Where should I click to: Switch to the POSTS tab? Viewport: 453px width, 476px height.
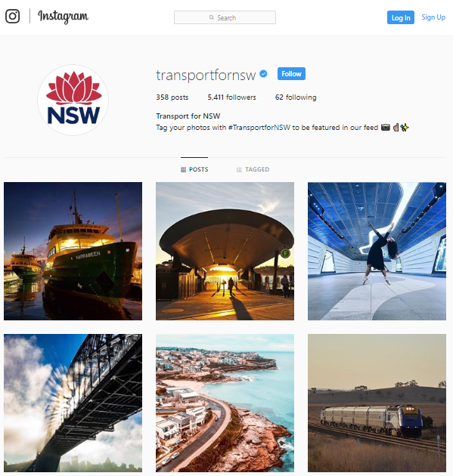pos(194,169)
